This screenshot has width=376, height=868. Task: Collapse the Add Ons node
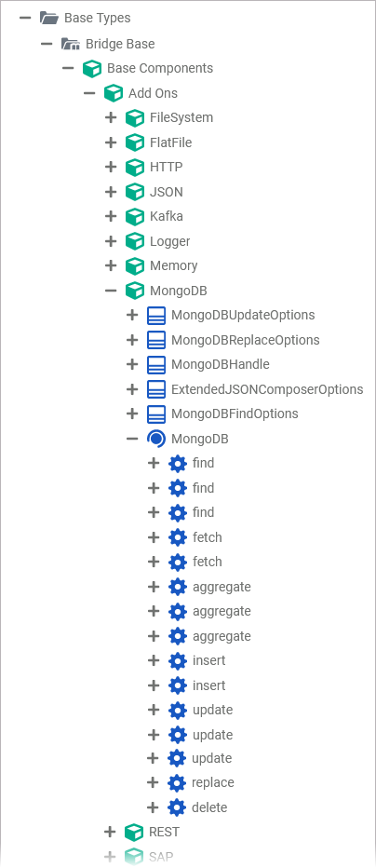[89, 93]
